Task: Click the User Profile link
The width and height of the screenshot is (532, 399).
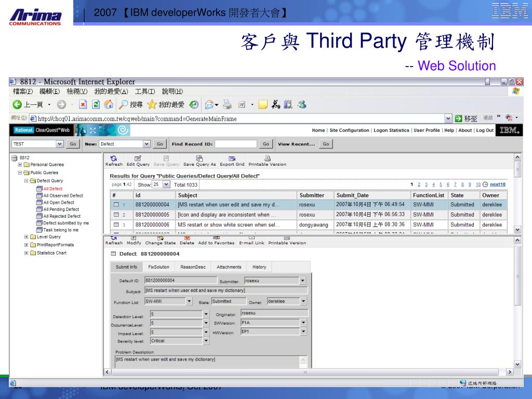Action: click(x=427, y=130)
